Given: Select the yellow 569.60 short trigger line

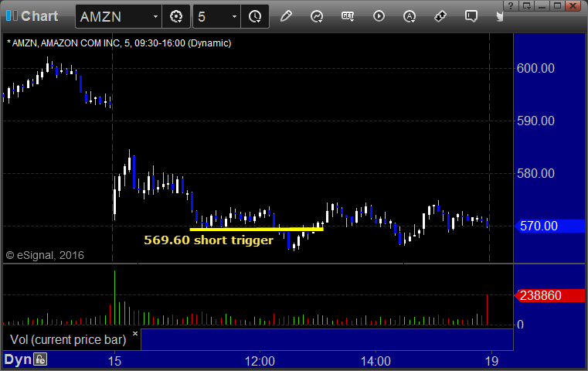Looking at the screenshot, I should (257, 230).
